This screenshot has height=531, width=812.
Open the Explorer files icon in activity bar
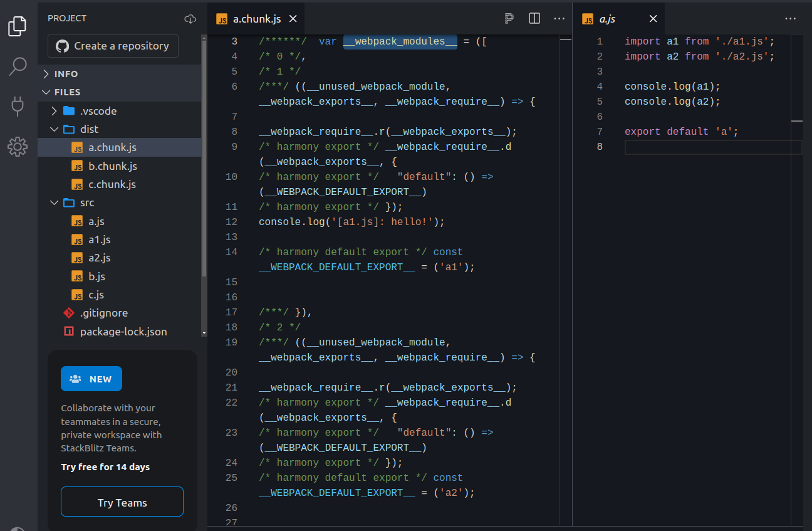18,26
